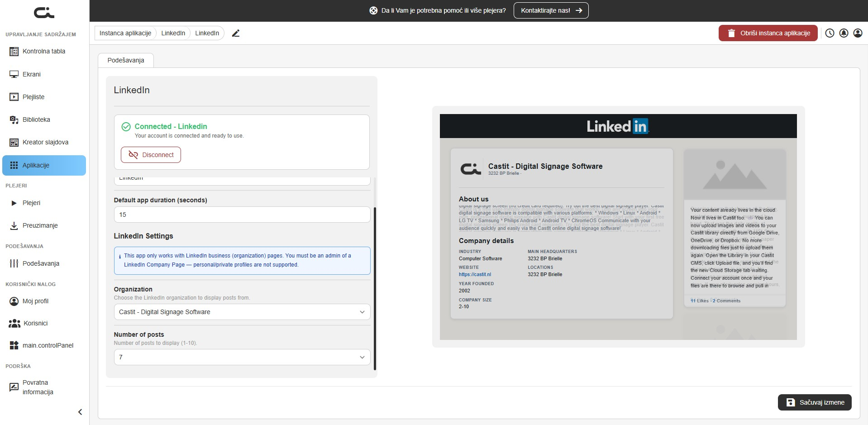The image size is (868, 425).
Task: Open Preuzimanje menu item
Action: tap(44, 225)
